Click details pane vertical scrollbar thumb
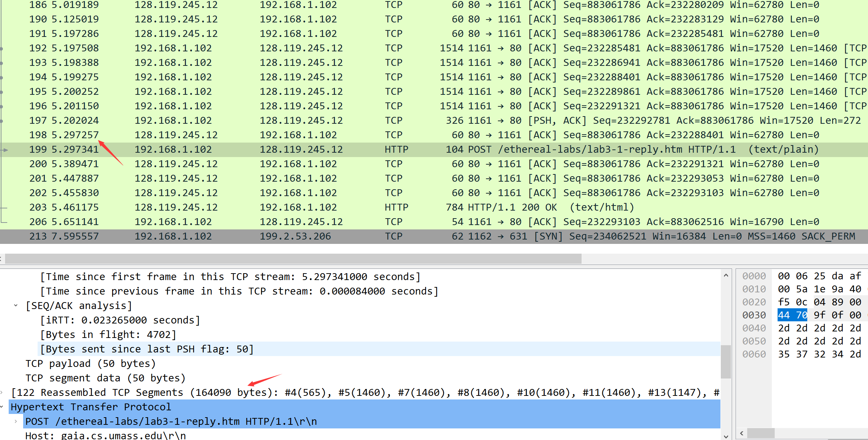The width and height of the screenshot is (868, 440). pyautogui.click(x=726, y=362)
